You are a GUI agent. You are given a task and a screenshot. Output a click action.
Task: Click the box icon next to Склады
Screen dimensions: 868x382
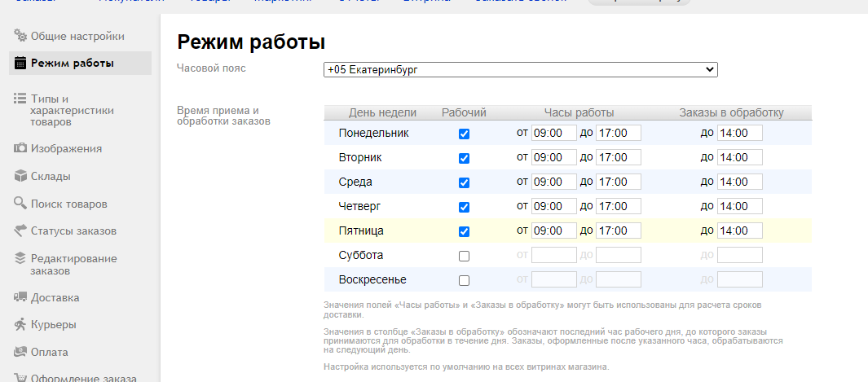[x=20, y=176]
